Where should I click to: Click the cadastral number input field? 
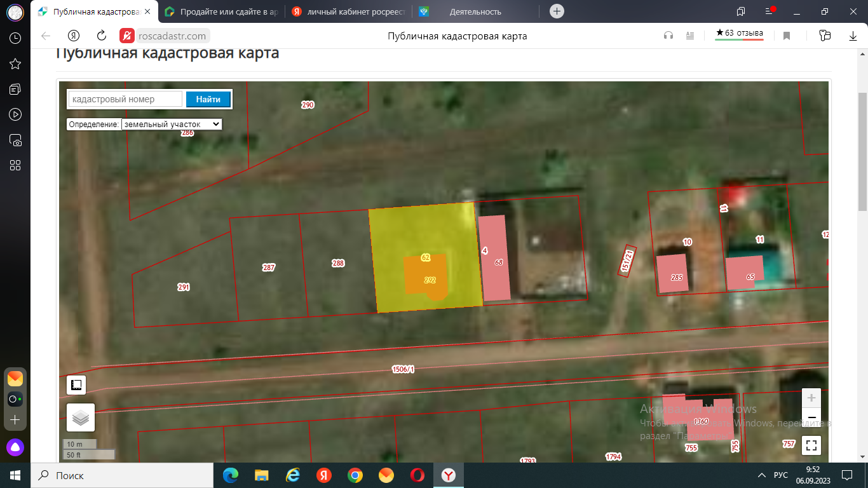[x=126, y=99]
